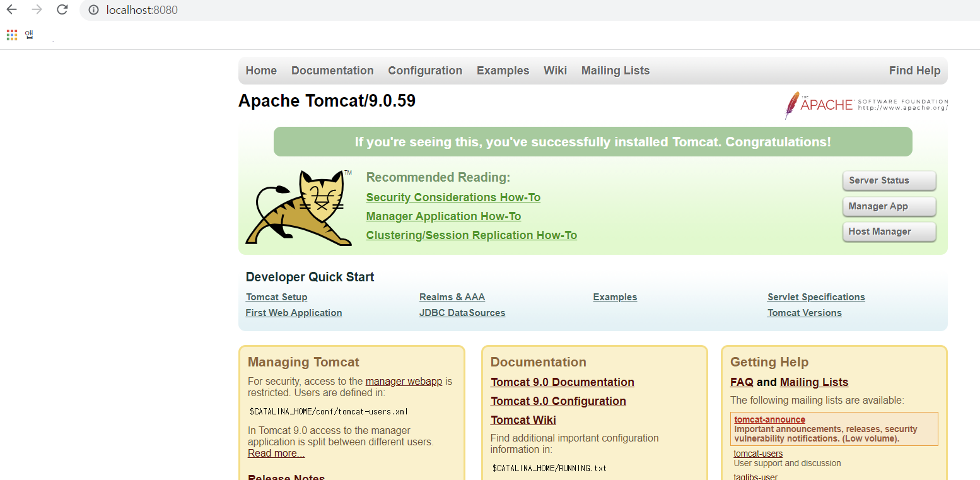Open the tomcat-announce mailing list link
The width and height of the screenshot is (980, 480).
[769, 419]
